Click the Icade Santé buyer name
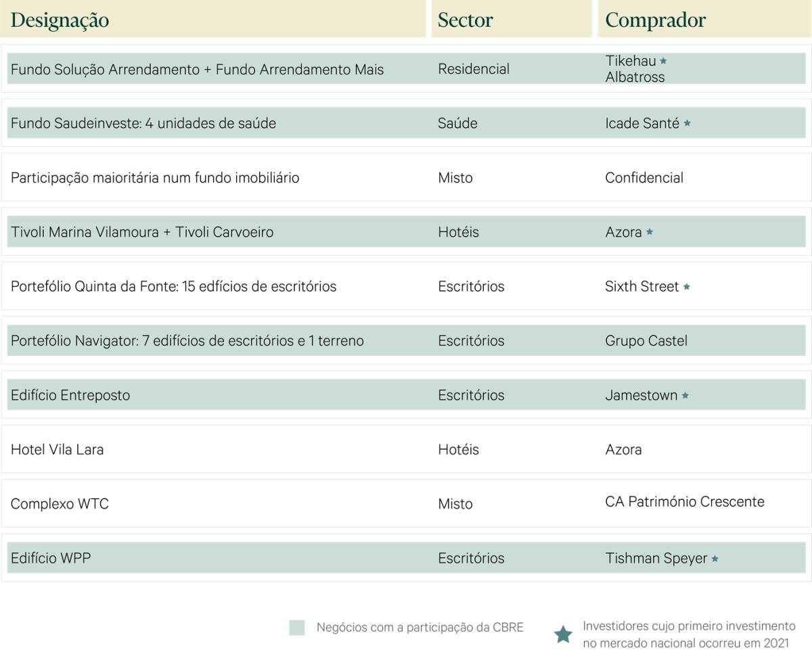This screenshot has width=812, height=650. click(x=642, y=124)
